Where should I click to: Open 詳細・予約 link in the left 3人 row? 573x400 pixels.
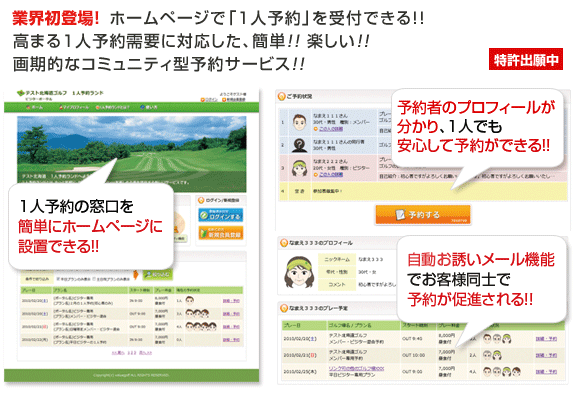click(x=231, y=314)
